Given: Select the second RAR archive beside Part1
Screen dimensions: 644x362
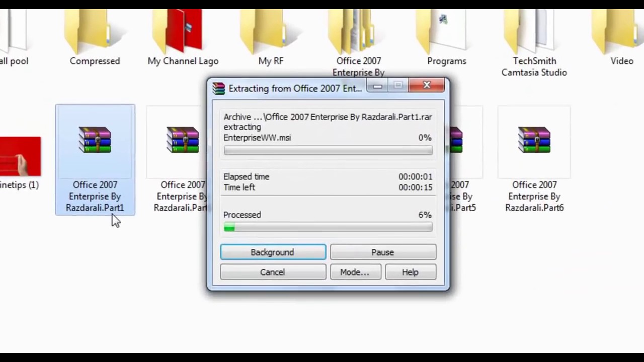Looking at the screenshot, I should pos(183,139).
